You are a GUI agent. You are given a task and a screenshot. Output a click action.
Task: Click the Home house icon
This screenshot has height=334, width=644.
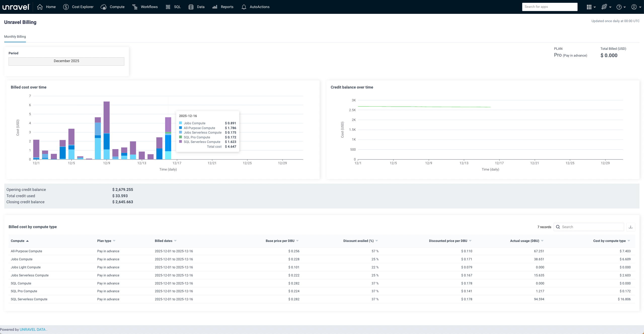point(40,7)
